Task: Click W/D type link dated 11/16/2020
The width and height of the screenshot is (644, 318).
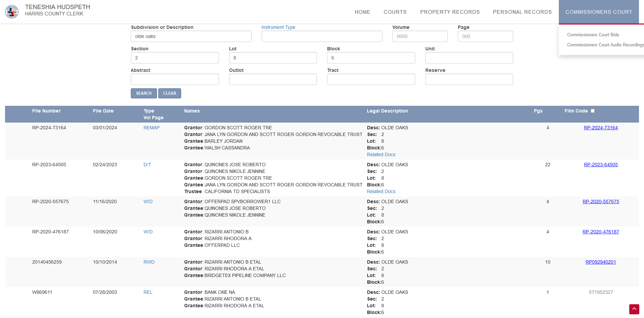Action: [x=148, y=201]
